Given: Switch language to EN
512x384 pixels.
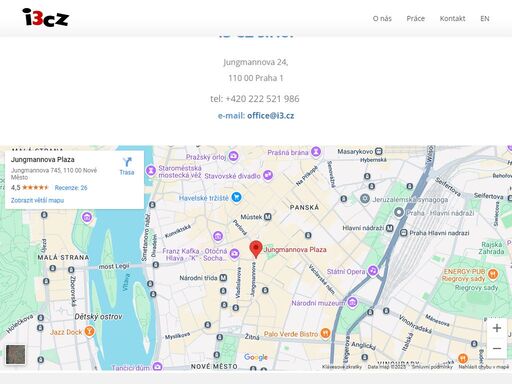Looking at the screenshot, I should click(x=485, y=19).
